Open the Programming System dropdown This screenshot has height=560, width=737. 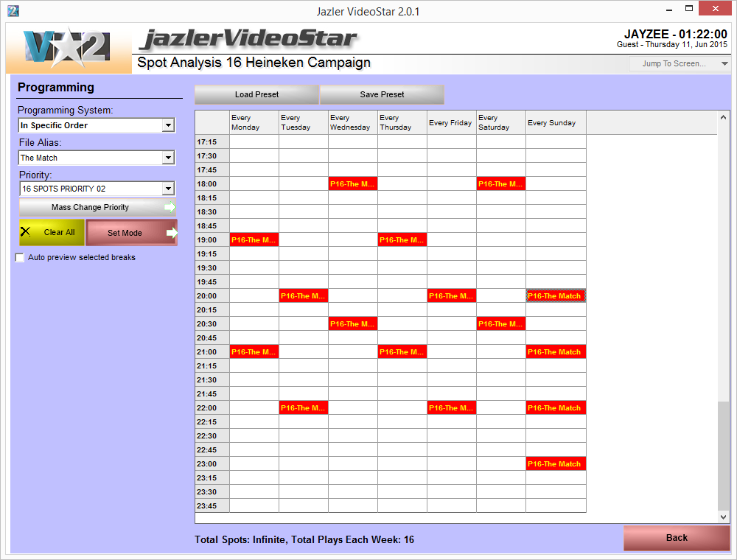[168, 125]
